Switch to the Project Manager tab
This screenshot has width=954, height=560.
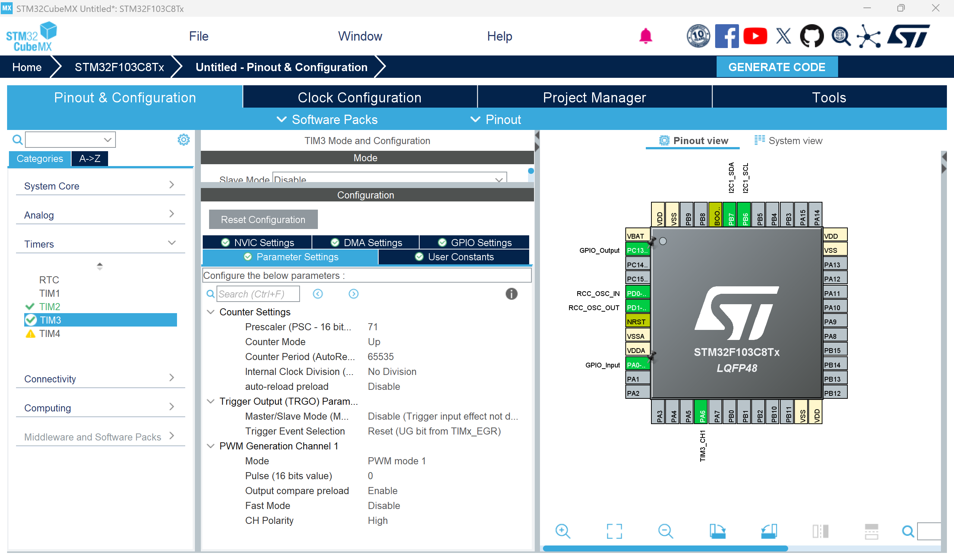(x=594, y=97)
